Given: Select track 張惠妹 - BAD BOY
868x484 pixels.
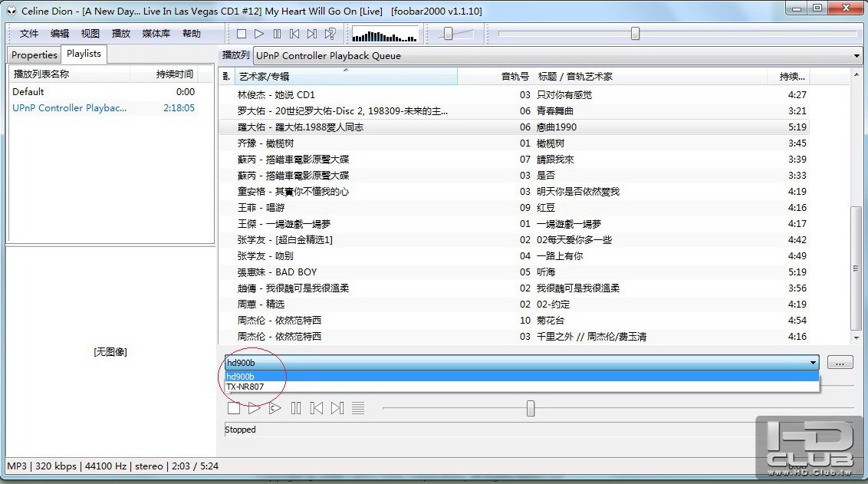Looking at the screenshot, I should coord(514,272).
